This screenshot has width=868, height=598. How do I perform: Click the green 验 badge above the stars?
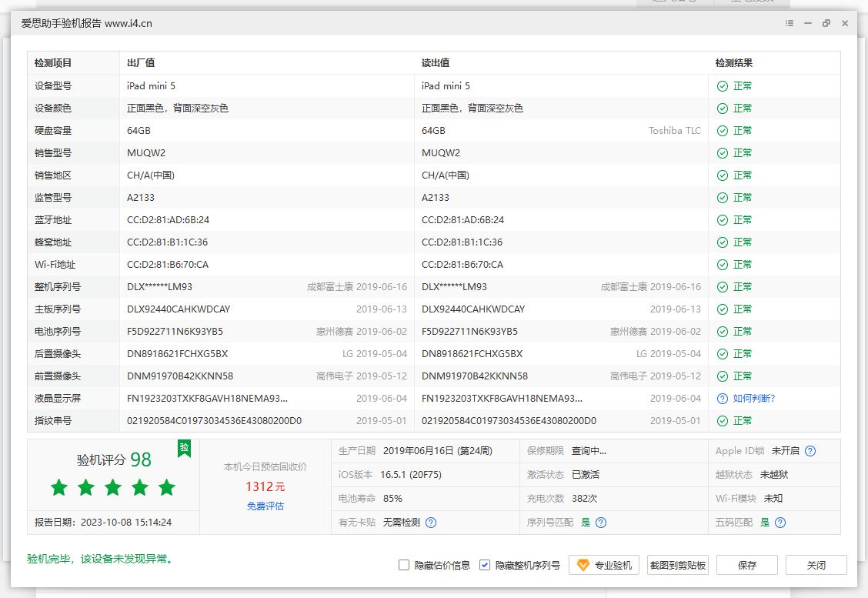pos(184,449)
